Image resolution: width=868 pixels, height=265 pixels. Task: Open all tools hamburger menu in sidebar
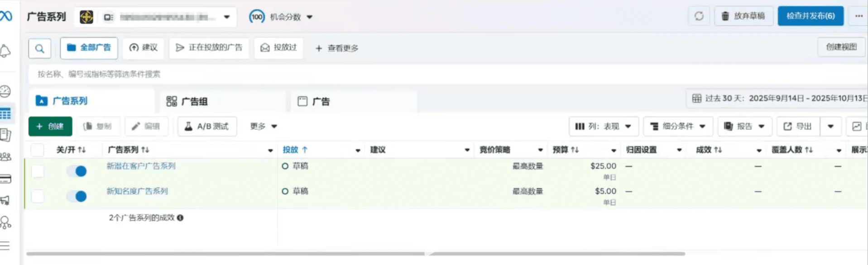pos(5,246)
